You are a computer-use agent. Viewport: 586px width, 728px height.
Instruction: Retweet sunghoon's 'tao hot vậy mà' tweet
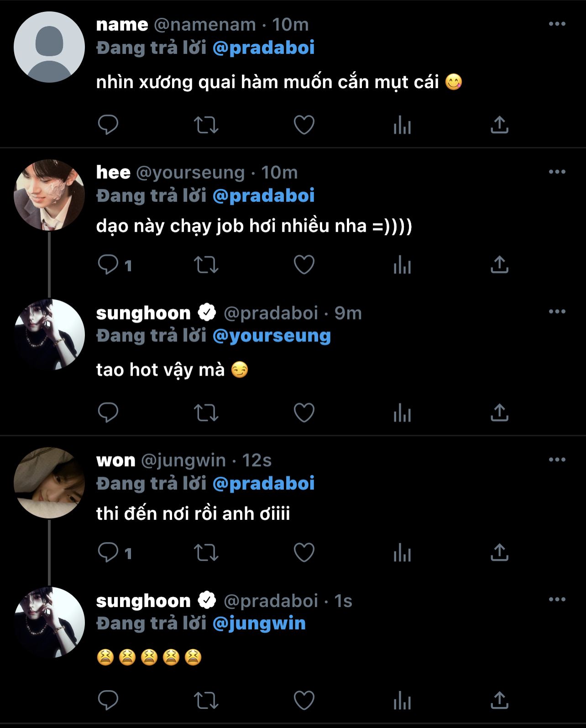[206, 413]
